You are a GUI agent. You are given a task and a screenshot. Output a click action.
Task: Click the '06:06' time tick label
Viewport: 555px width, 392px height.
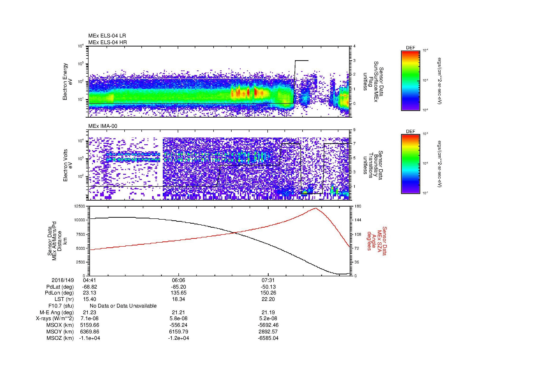[179, 280]
